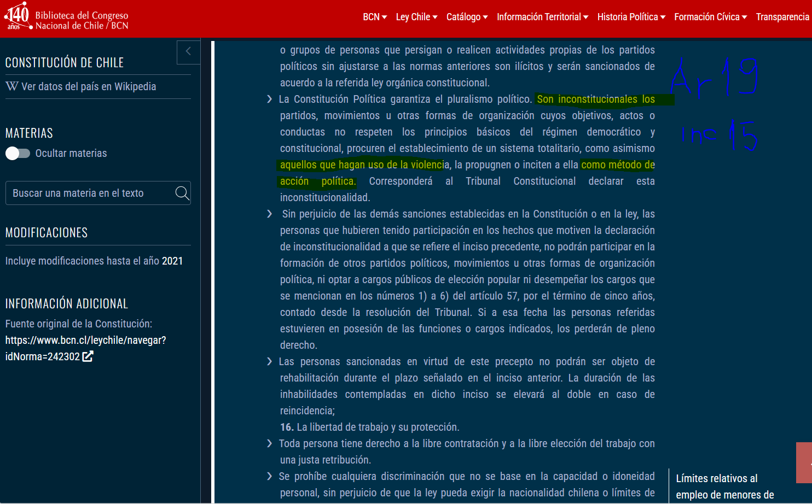Viewport: 812px width, 504px height.
Task: Expand paragraph 'Se prohíbe cualquiera discriminación' chevron
Action: (x=269, y=476)
